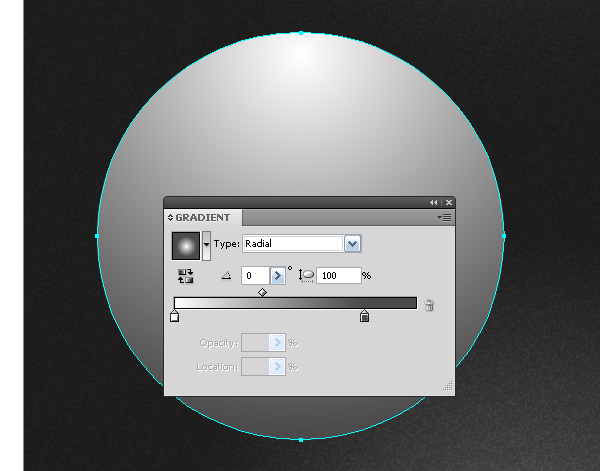This screenshot has width=600, height=471.
Task: Open the gradient presets dropdown arrow
Action: coord(206,246)
